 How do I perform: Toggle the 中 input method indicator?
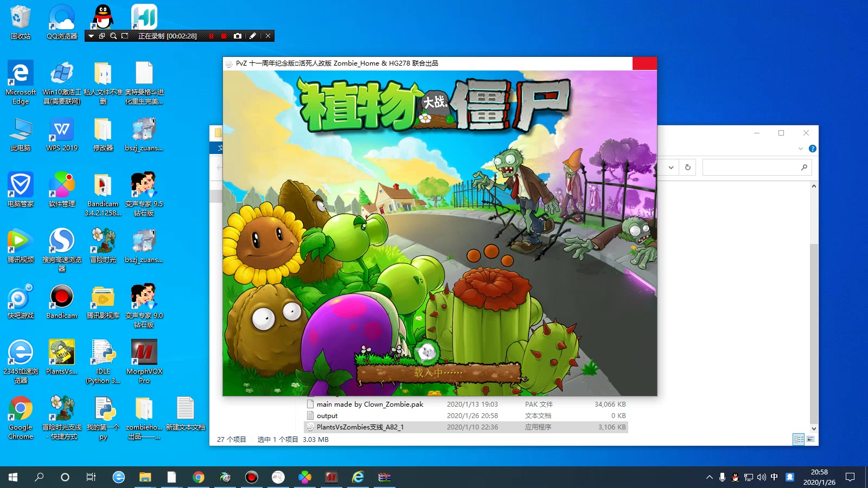tap(774, 477)
